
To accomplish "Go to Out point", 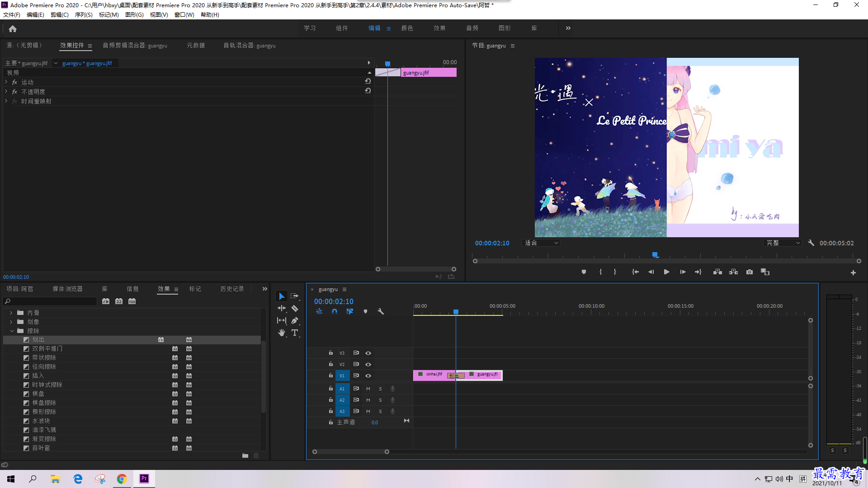I will coord(698,272).
